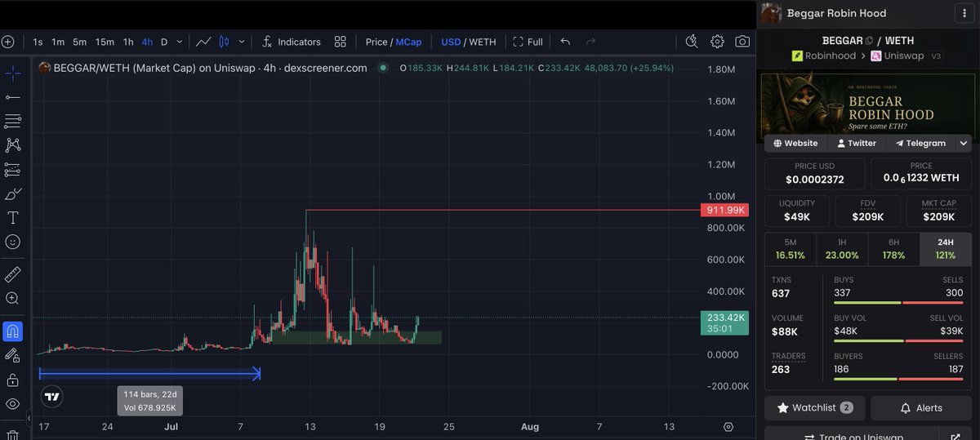This screenshot has width=980, height=440.
Task: Select the text annotation tool
Action: point(13,218)
